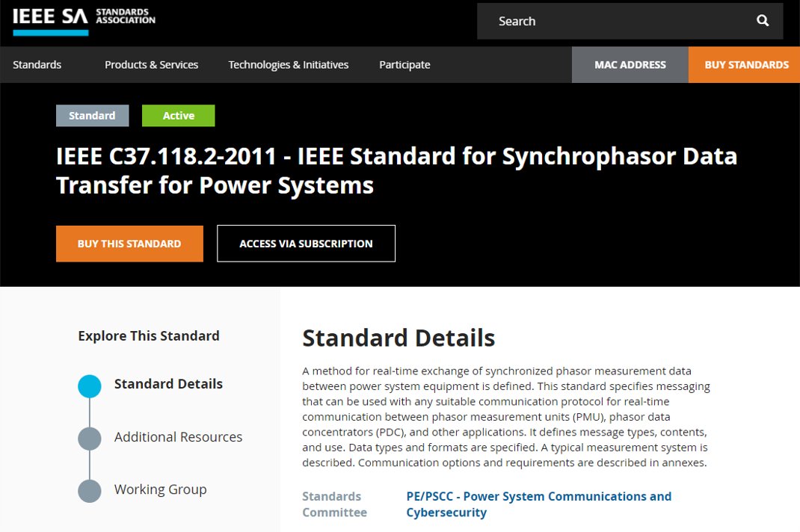This screenshot has width=800, height=532.
Task: Select Standard Details in Explore sidebar
Action: [x=168, y=383]
